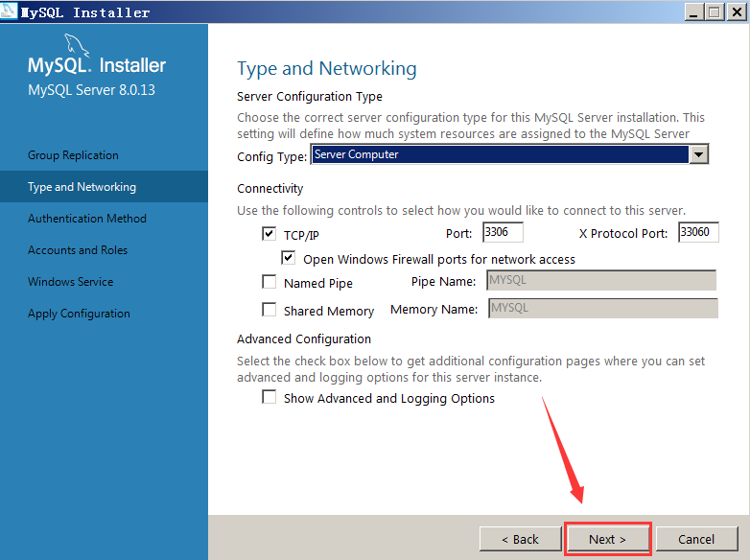
Task: Click the Pipe Name label
Action: (x=443, y=282)
